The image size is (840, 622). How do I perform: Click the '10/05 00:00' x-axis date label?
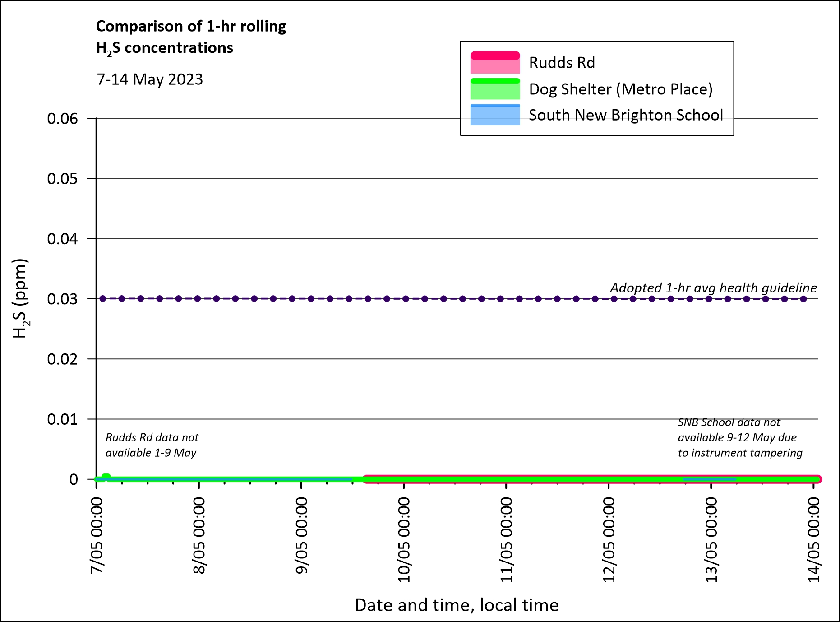click(x=404, y=539)
